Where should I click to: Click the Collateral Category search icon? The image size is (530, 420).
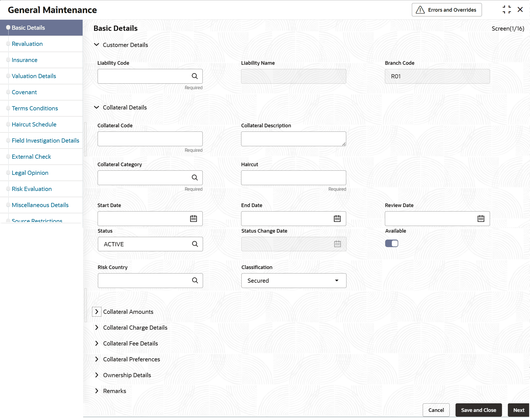pyautogui.click(x=195, y=178)
